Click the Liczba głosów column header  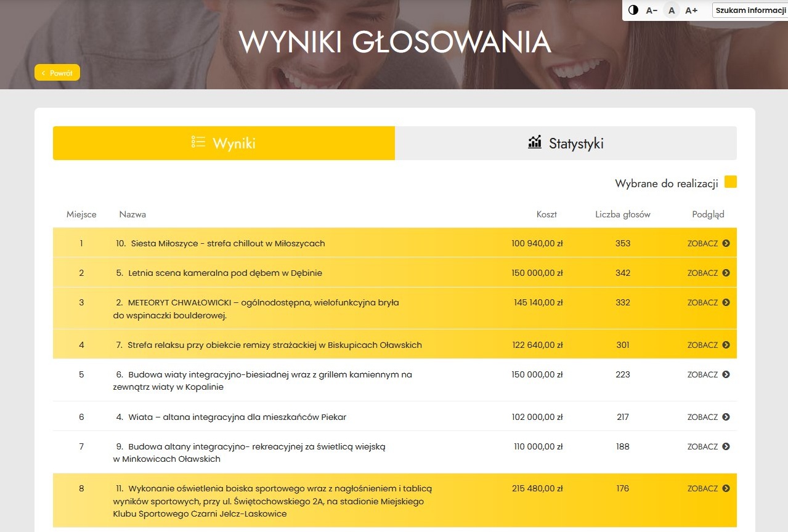(x=623, y=214)
